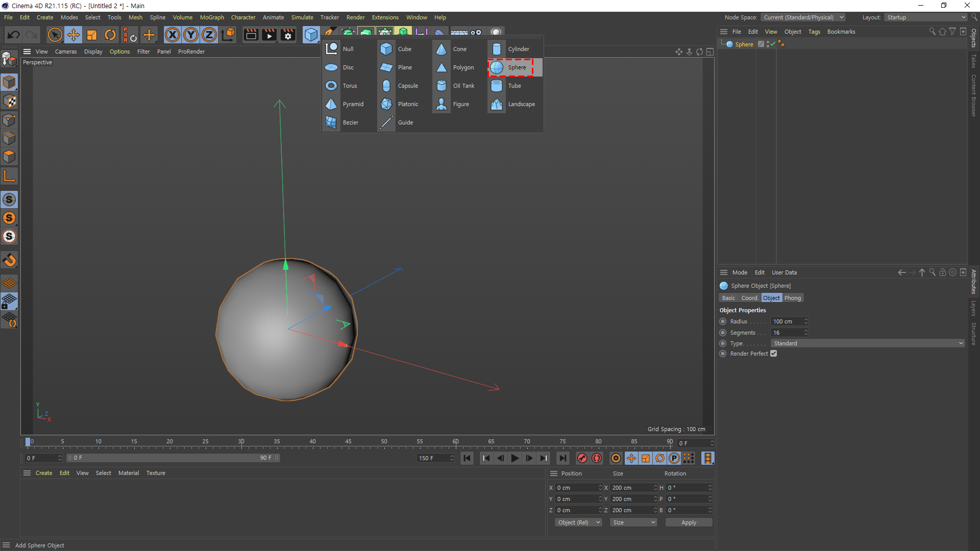
Task: Toggle the X-axis lock button
Action: (x=173, y=35)
